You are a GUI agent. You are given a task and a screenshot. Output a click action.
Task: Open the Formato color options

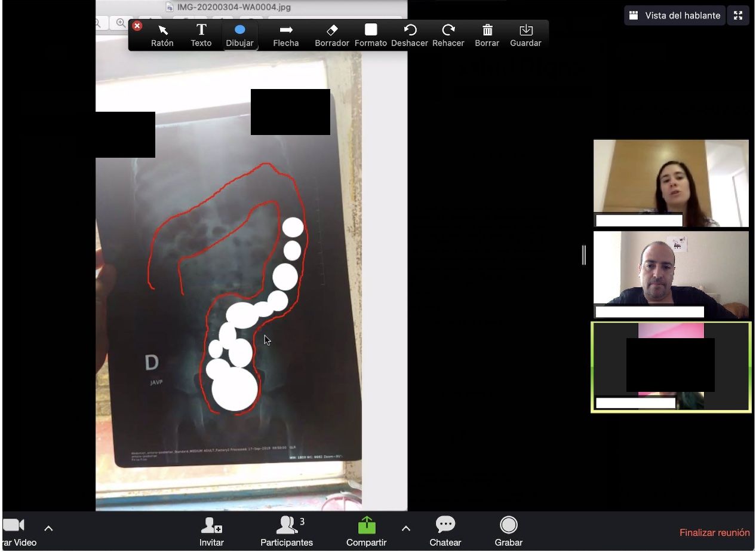coord(371,36)
